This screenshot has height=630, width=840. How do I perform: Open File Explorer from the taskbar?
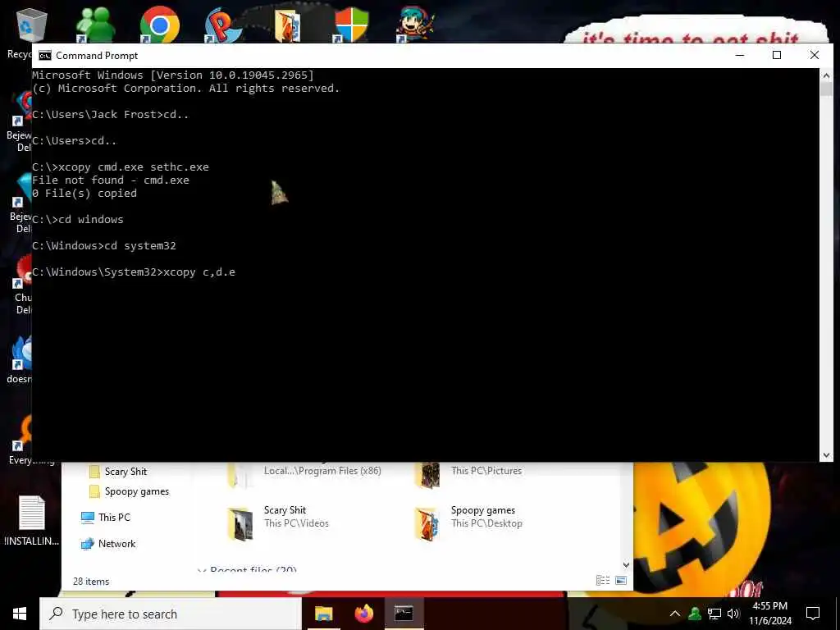pyautogui.click(x=323, y=614)
